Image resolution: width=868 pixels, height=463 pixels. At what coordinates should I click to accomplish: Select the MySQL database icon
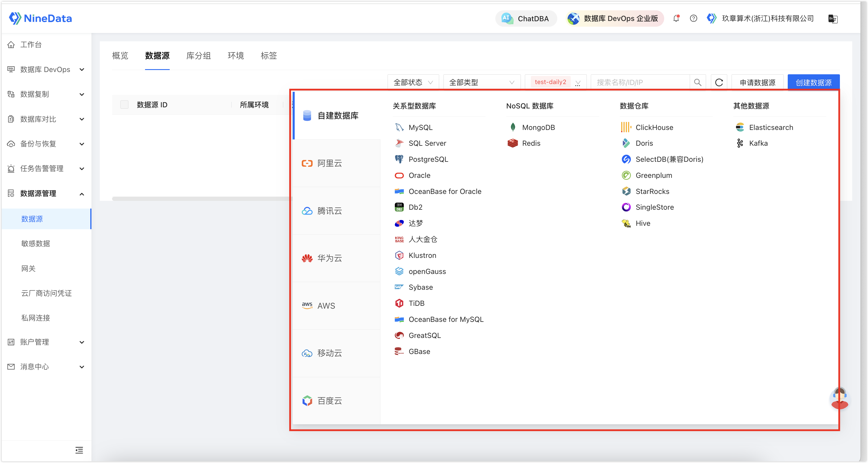coord(399,127)
